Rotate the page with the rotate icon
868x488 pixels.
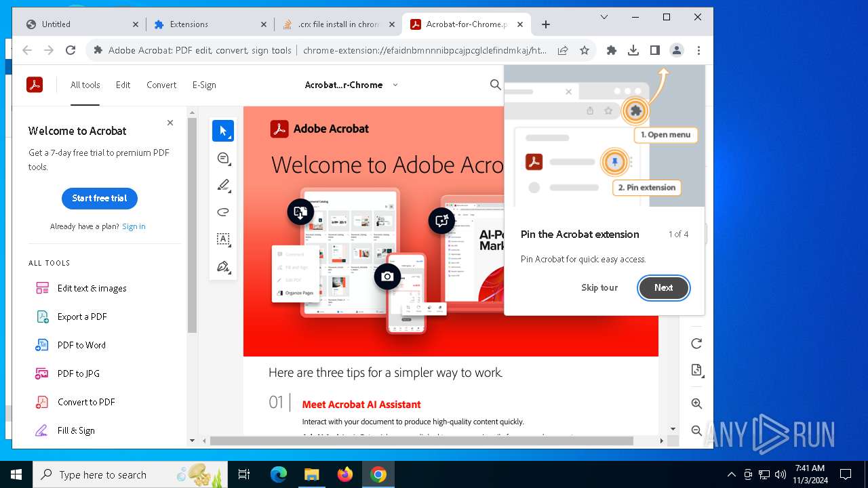click(696, 344)
